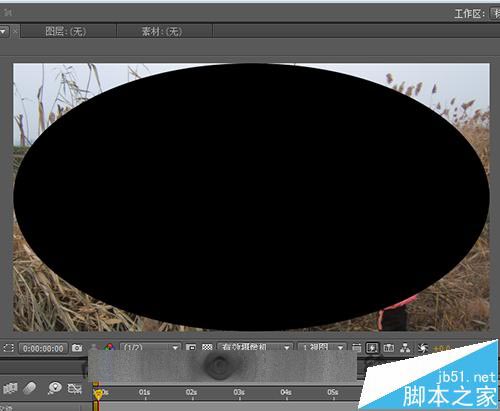Enable motion blur icon in timeline
Image resolution: width=500 pixels, height=411 pixels.
click(30, 388)
